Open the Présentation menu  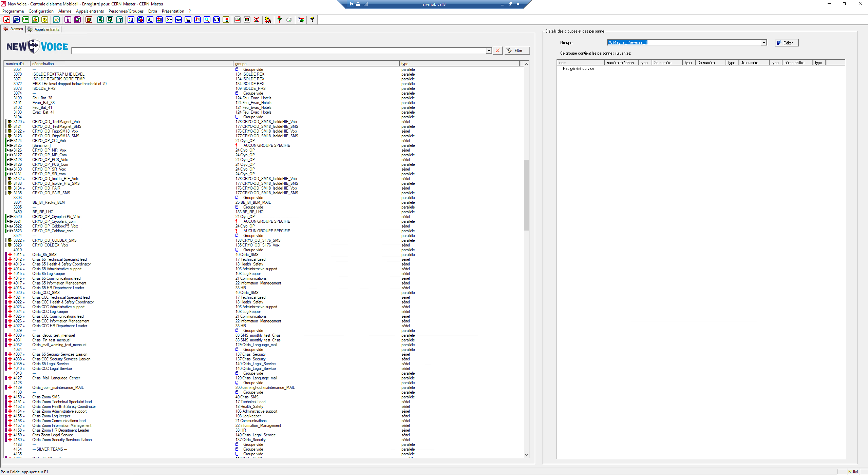point(173,11)
